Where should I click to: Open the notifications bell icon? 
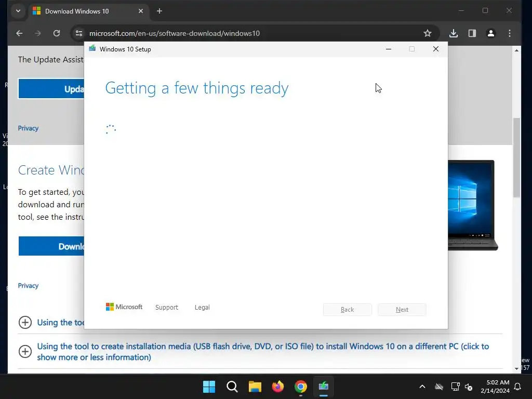tap(518, 387)
